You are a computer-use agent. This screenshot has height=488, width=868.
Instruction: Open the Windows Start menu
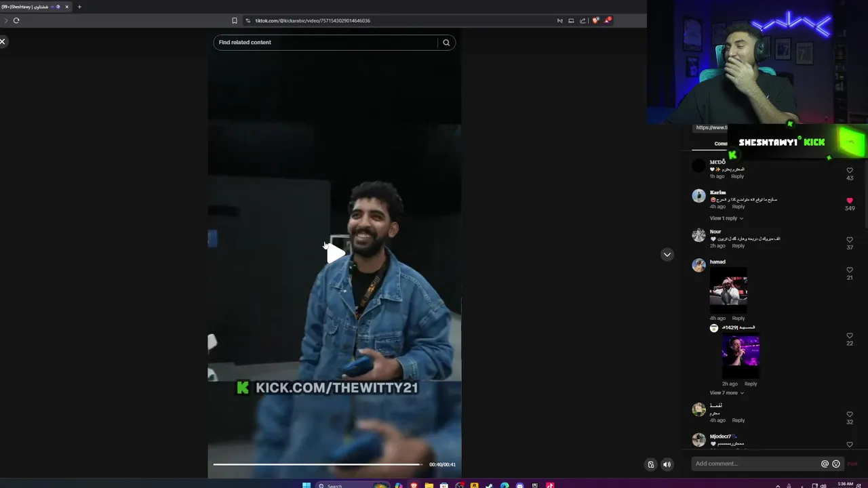click(306, 485)
